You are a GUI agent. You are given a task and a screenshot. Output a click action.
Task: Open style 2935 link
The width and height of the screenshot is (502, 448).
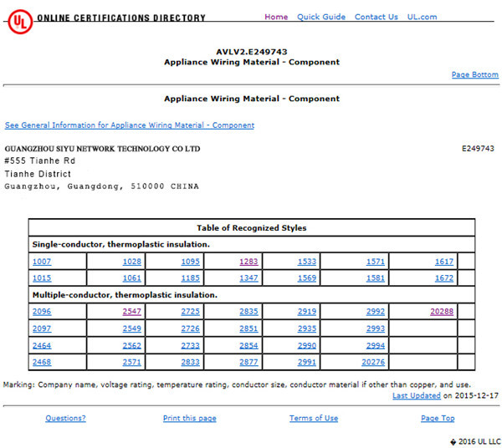click(307, 328)
